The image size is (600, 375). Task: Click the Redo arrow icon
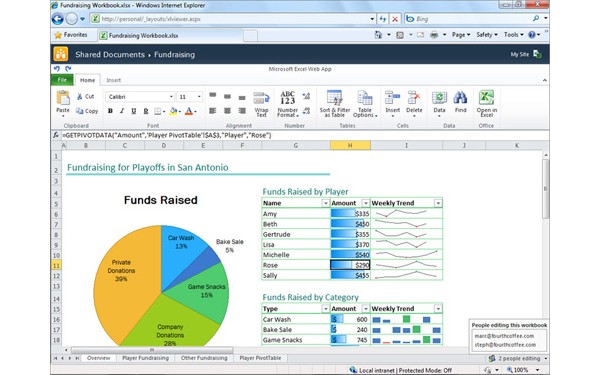[x=68, y=68]
